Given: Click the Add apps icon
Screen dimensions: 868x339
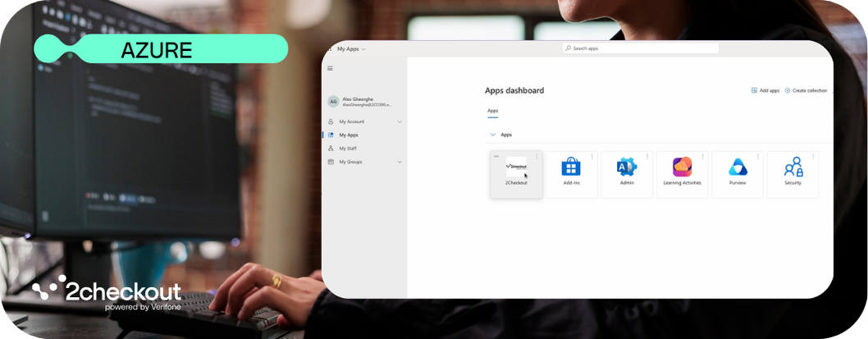Looking at the screenshot, I should tap(754, 90).
